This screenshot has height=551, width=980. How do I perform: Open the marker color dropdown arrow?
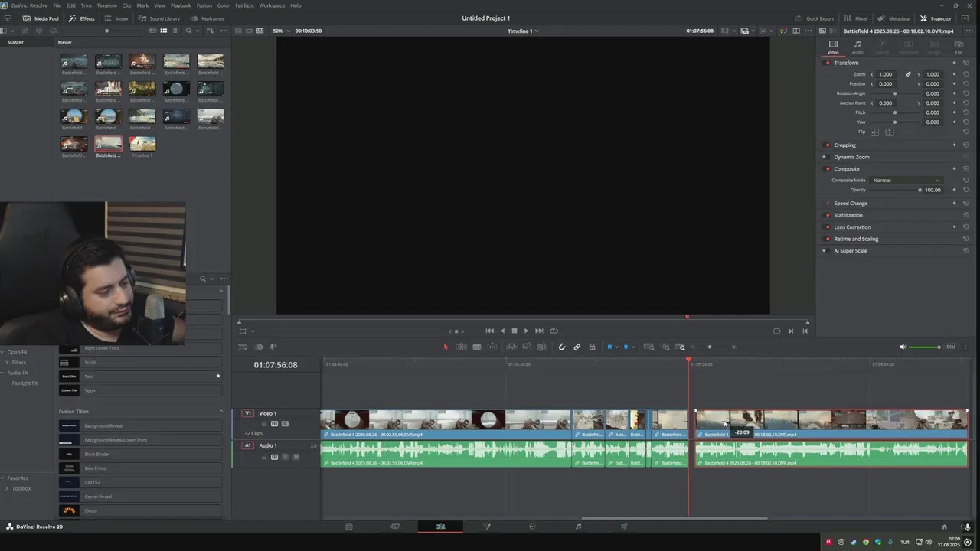[x=632, y=347]
